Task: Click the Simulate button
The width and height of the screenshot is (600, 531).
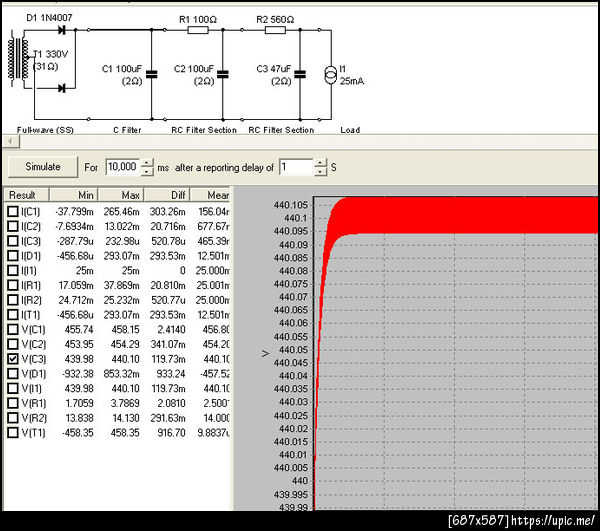Action: 43,167
